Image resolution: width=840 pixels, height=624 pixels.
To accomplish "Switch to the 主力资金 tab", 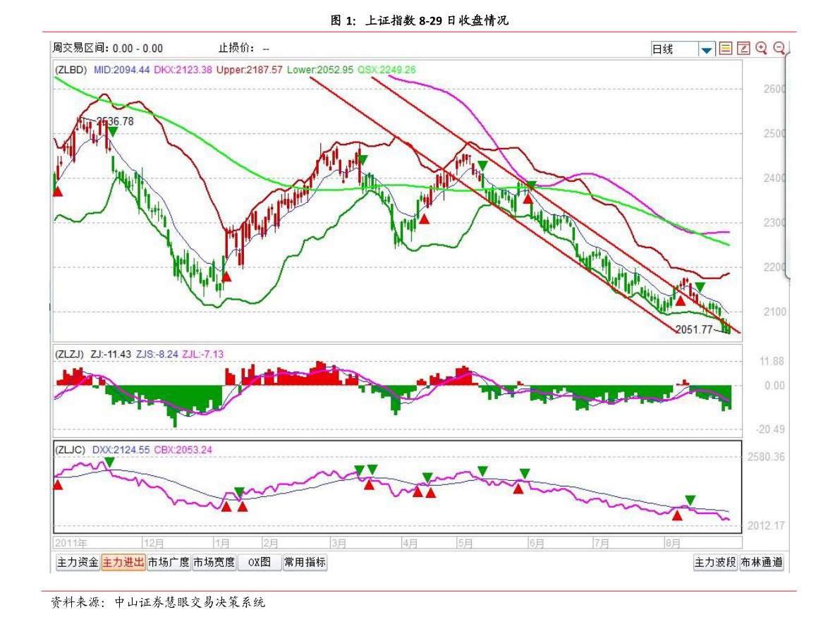I will (78, 563).
